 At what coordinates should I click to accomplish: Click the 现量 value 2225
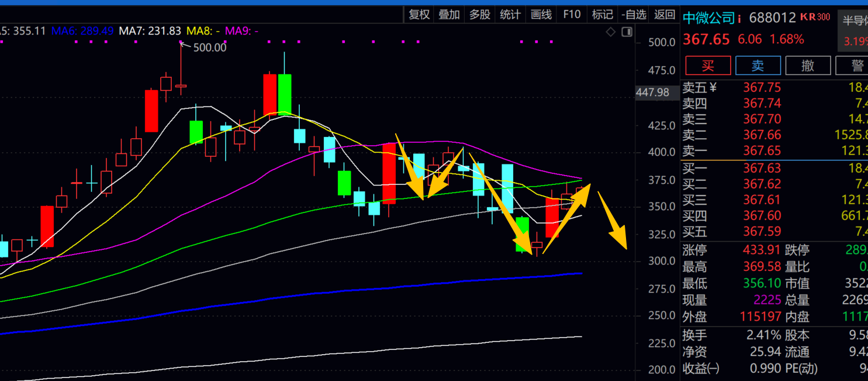coord(766,301)
